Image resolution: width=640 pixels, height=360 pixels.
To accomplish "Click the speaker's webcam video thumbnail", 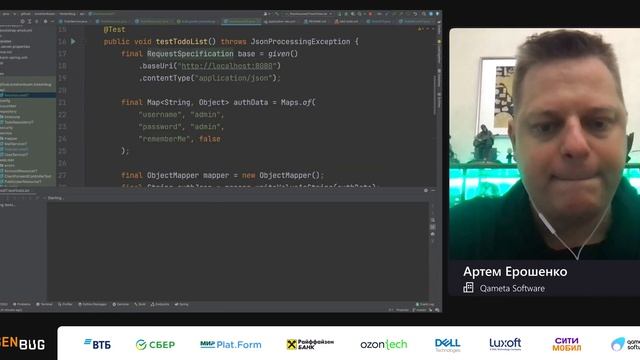I will pyautogui.click(x=544, y=144).
